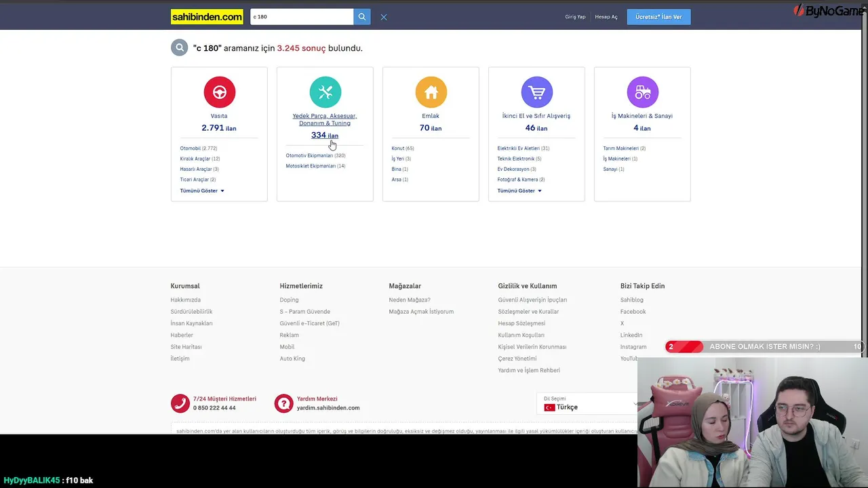Select Elektrikli Ev Aletleri (31)
The height and width of the screenshot is (488, 868).
(x=524, y=148)
